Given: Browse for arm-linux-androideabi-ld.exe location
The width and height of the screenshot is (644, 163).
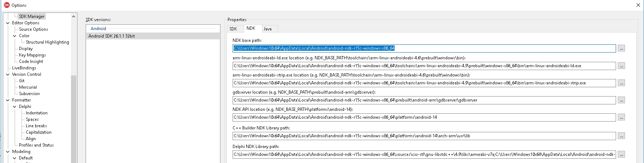Looking at the screenshot, I should (621, 66).
